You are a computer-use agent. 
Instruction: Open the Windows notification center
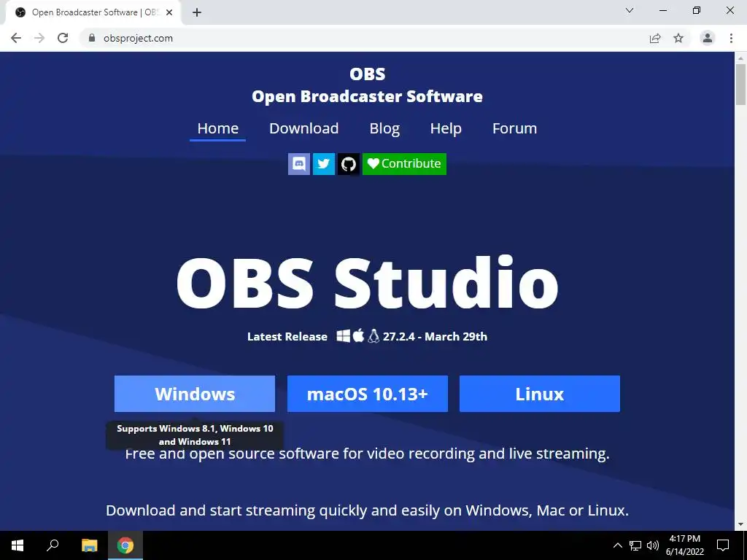[x=723, y=545]
